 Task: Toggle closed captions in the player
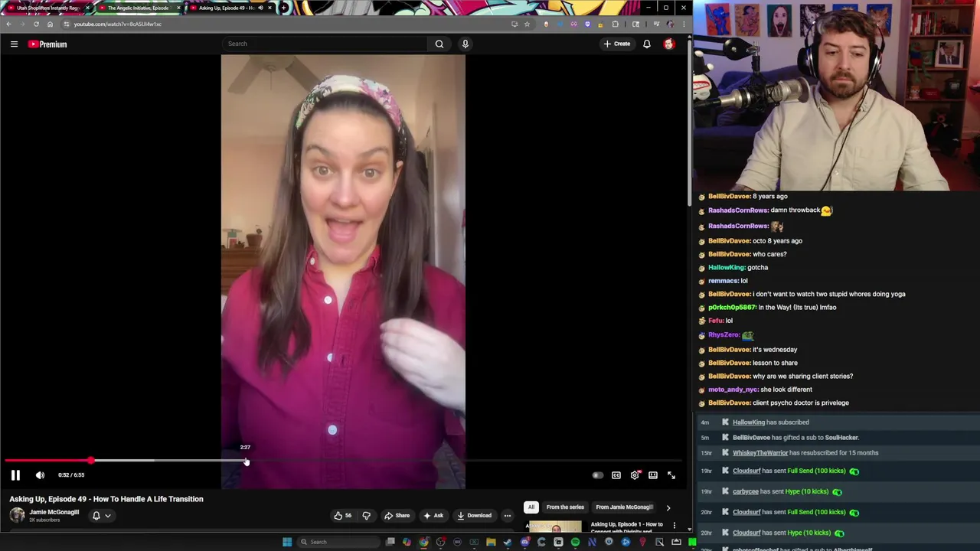click(616, 475)
